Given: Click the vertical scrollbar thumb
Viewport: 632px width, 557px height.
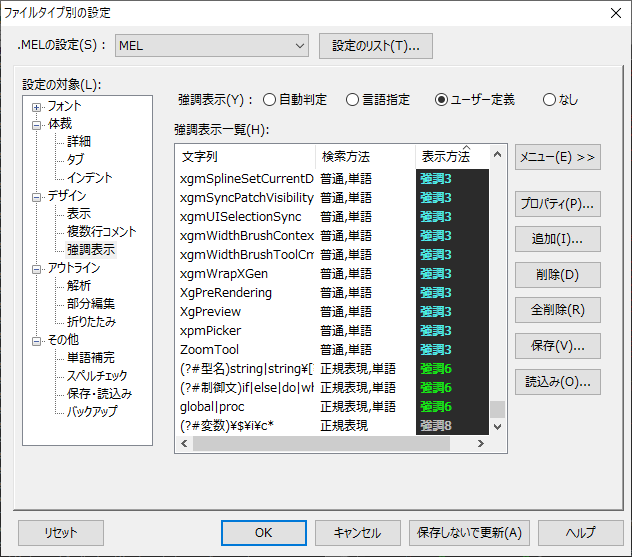Looking at the screenshot, I should [x=497, y=409].
